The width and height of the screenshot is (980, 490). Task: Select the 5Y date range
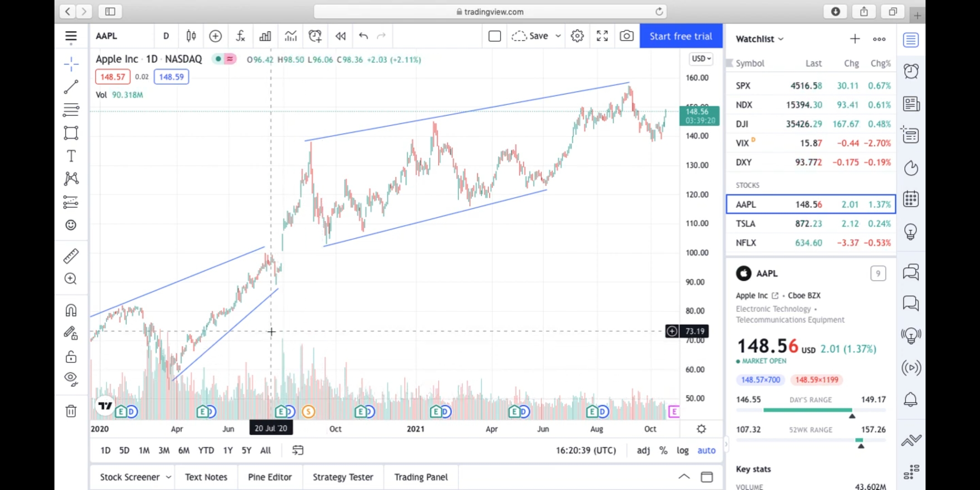(x=246, y=451)
